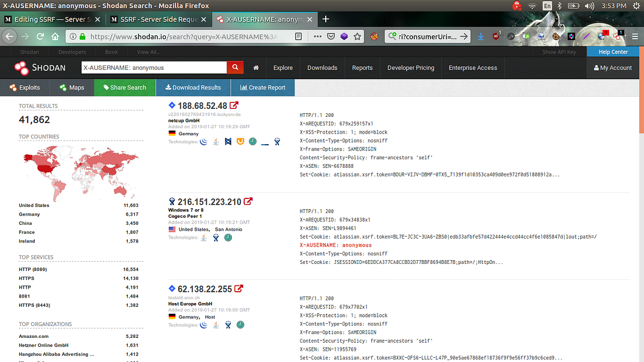The height and width of the screenshot is (362, 644).
Task: Open external link icon next to 216.151.223.210
Action: click(x=248, y=202)
